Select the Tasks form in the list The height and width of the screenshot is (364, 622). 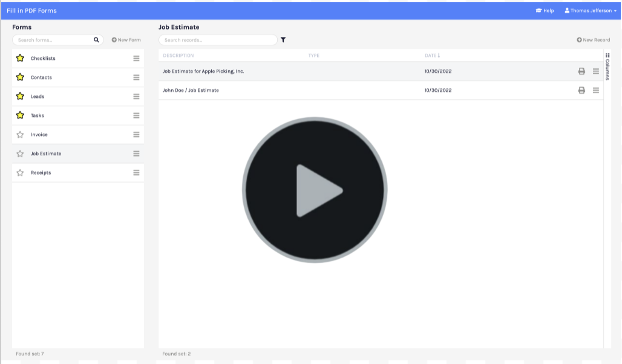[x=38, y=115]
